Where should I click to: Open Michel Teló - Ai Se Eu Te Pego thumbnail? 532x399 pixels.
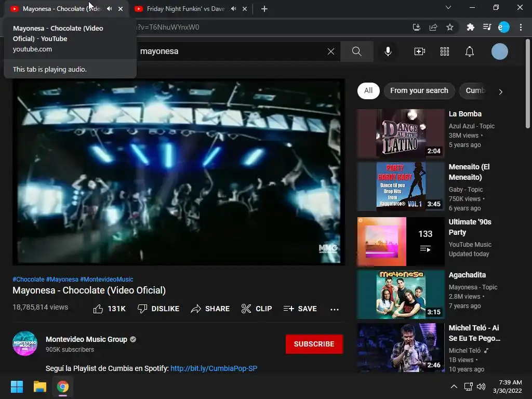(401, 348)
